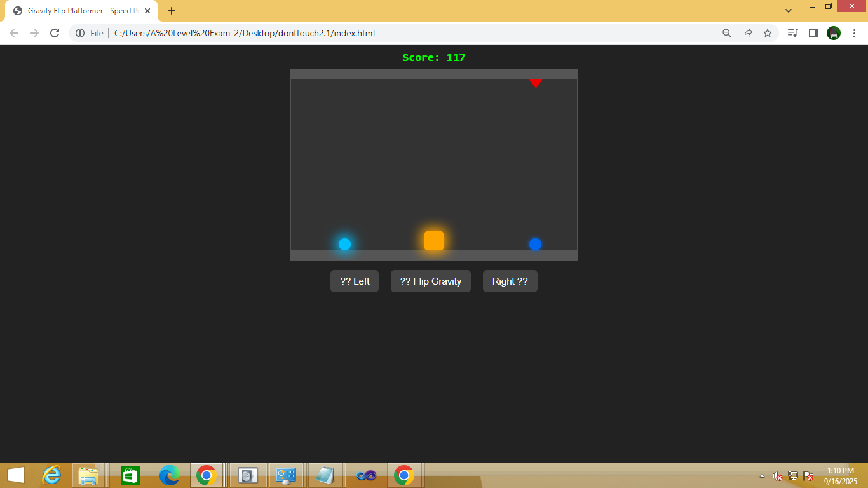868x488 pixels.
Task: Click the Left move button
Action: click(355, 281)
